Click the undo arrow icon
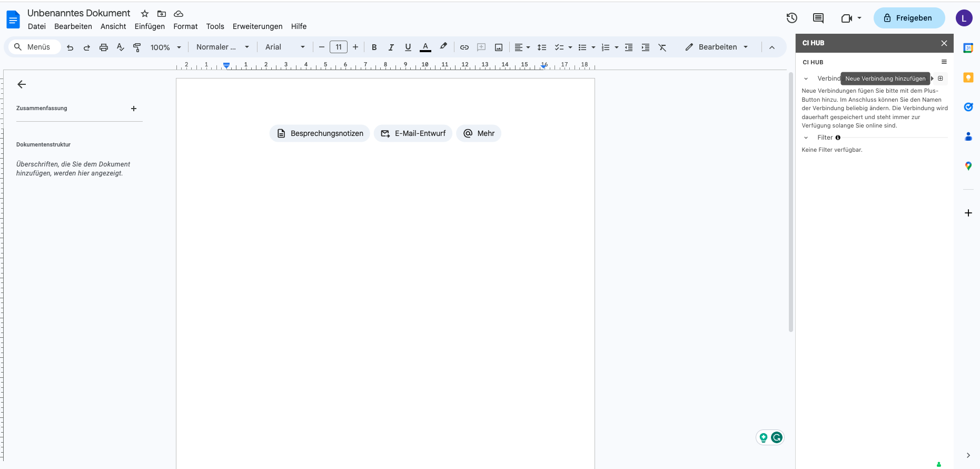This screenshot has width=980, height=469. (x=70, y=47)
